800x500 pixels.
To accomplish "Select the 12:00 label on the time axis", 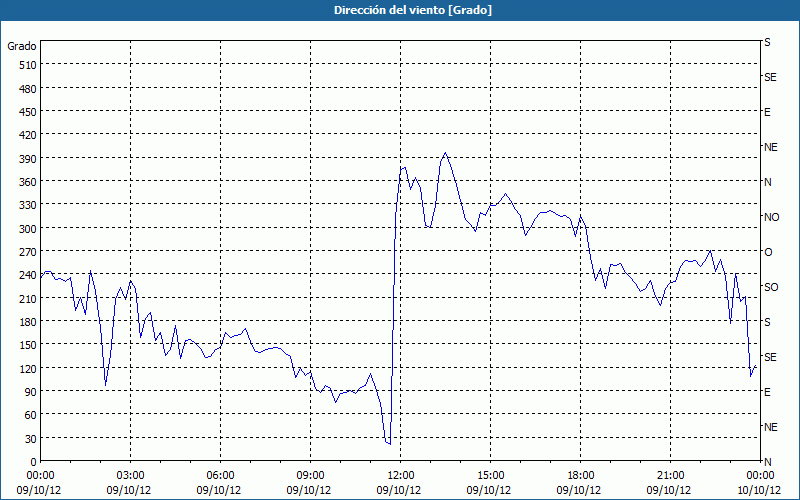I will click(x=401, y=476).
